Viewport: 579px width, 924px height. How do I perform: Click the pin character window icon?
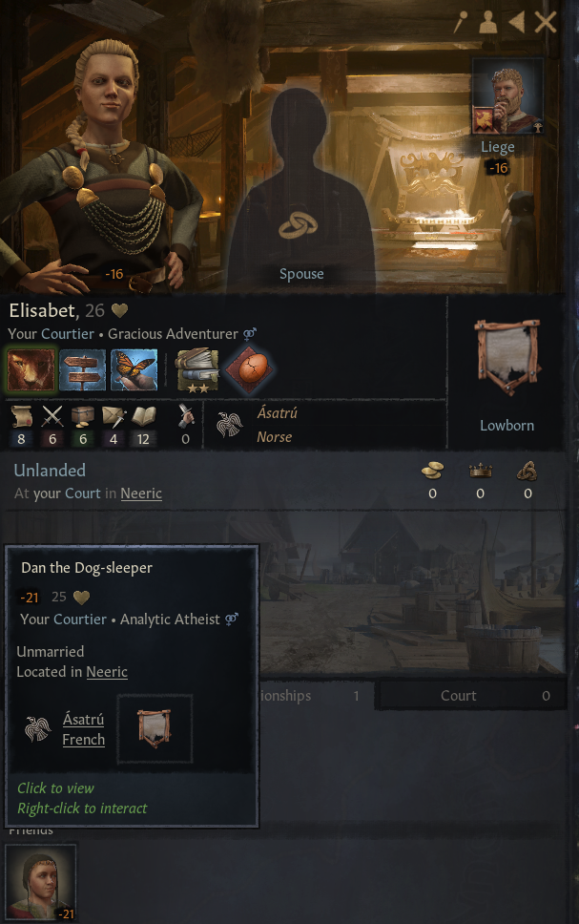click(x=461, y=23)
